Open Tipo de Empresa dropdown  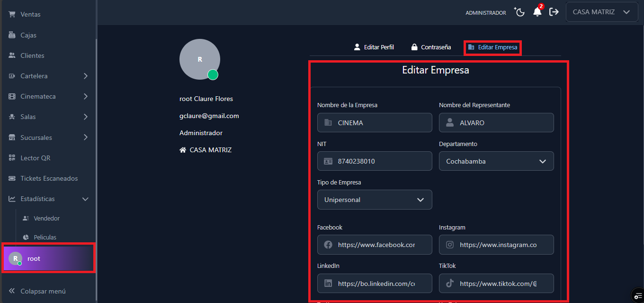tap(374, 200)
